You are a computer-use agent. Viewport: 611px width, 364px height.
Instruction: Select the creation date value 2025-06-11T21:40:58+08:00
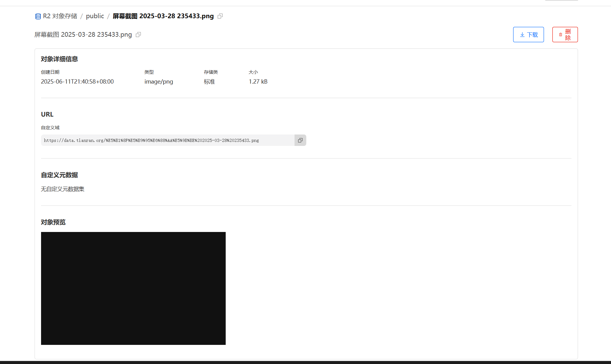click(77, 82)
